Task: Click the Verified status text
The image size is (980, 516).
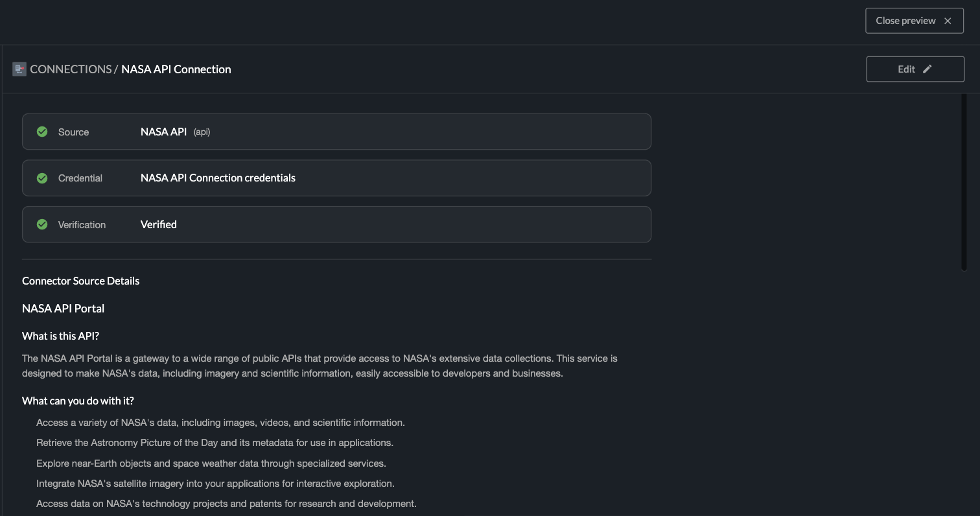Action: coord(159,224)
